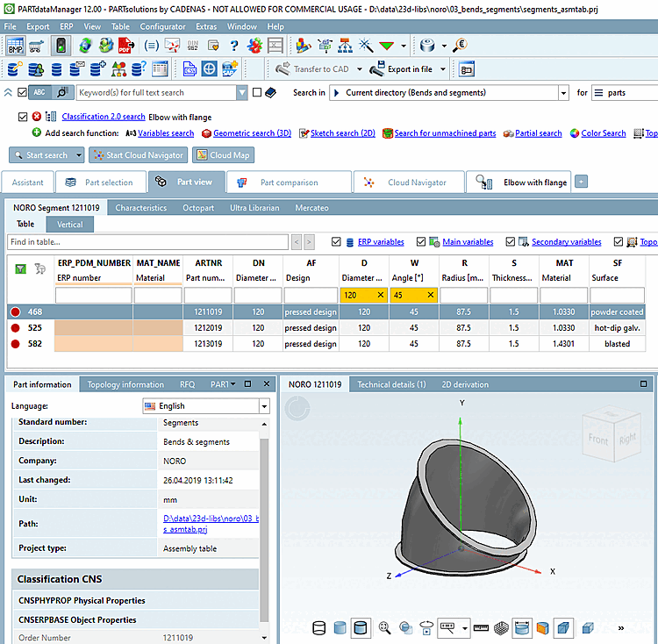Select the wireframe cylinder display mode icon
The height and width of the screenshot is (644, 658).
pyautogui.click(x=319, y=627)
